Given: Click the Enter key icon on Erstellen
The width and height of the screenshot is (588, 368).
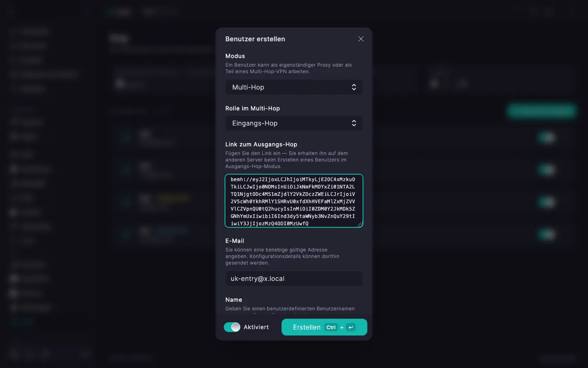Looking at the screenshot, I should (351, 327).
